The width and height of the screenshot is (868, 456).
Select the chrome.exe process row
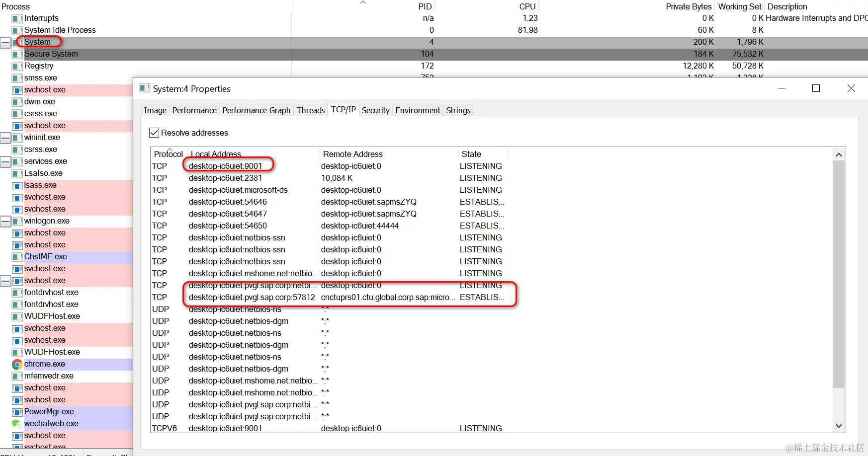[67, 364]
